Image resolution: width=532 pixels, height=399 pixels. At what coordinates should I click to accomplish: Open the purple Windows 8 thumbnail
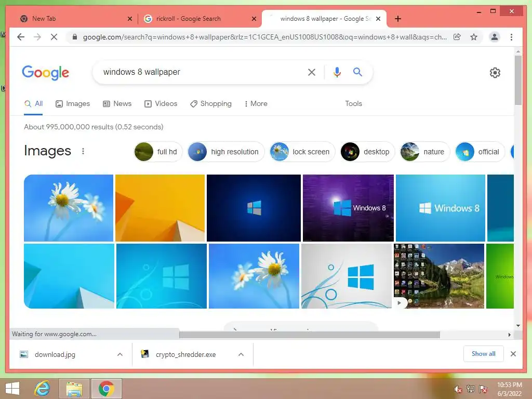pos(348,208)
